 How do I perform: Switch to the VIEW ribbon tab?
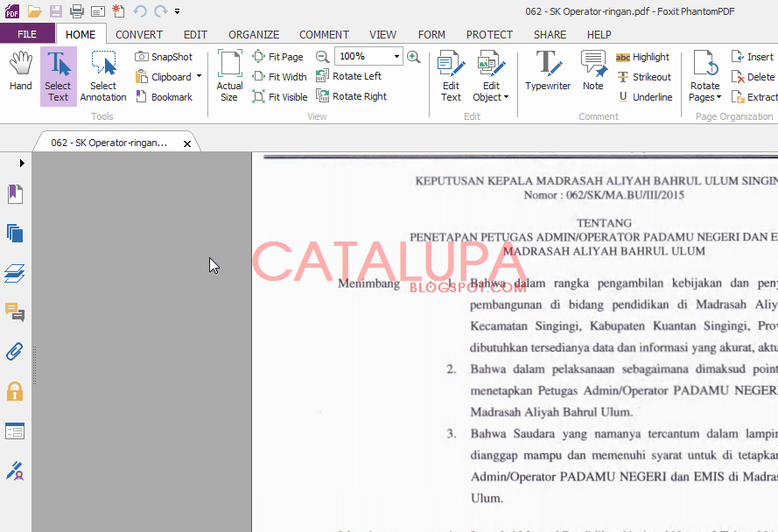382,34
